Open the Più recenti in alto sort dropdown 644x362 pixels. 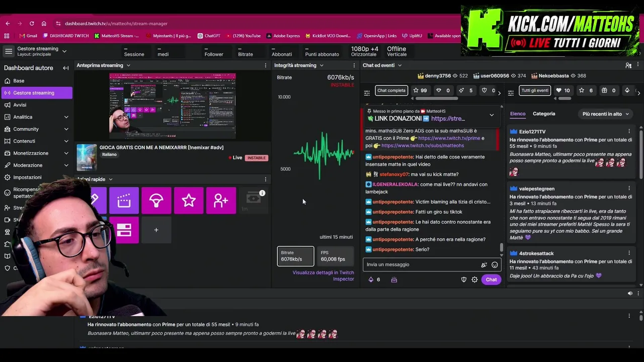tap(606, 114)
